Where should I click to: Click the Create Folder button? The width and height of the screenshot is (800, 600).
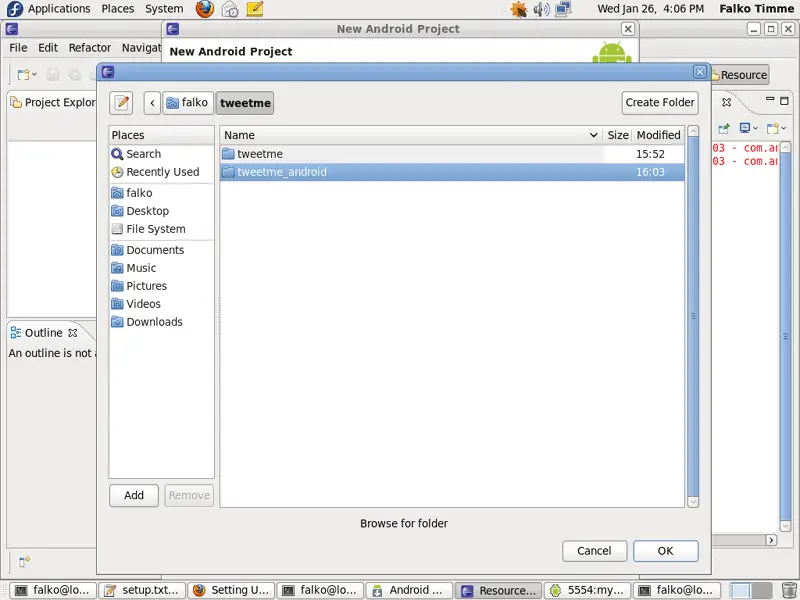point(660,103)
